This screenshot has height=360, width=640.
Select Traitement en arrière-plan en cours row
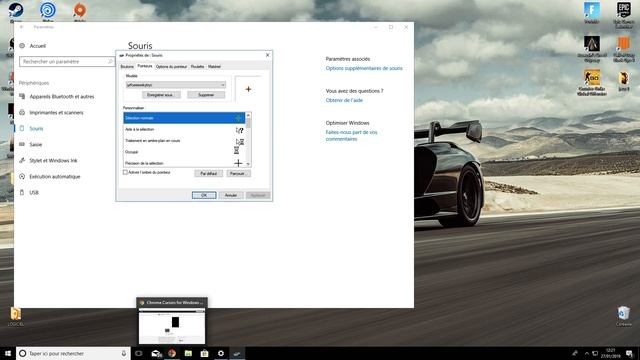pos(184,141)
